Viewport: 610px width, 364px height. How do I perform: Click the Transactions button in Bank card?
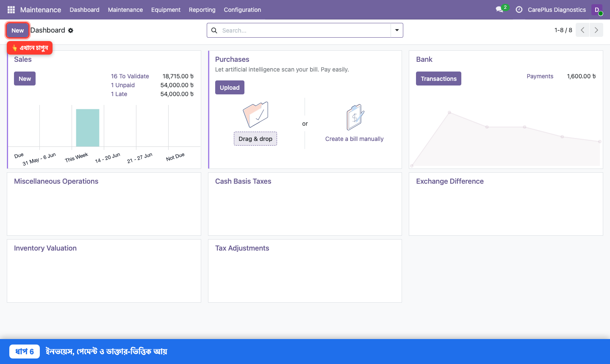point(438,79)
